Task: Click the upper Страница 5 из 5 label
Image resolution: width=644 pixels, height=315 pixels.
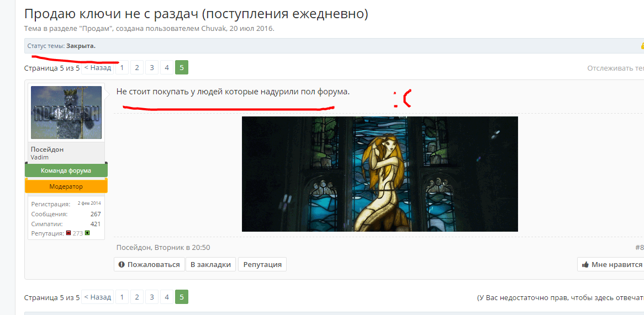Action: click(52, 68)
